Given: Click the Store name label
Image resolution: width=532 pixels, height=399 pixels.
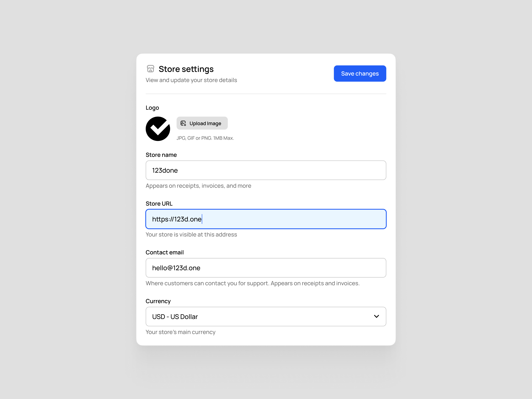Looking at the screenshot, I should (161, 155).
